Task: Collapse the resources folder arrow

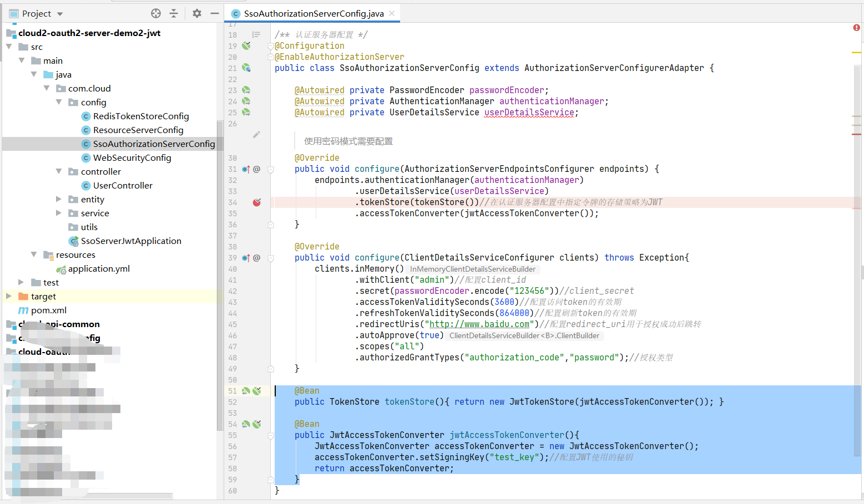Action: (34, 254)
